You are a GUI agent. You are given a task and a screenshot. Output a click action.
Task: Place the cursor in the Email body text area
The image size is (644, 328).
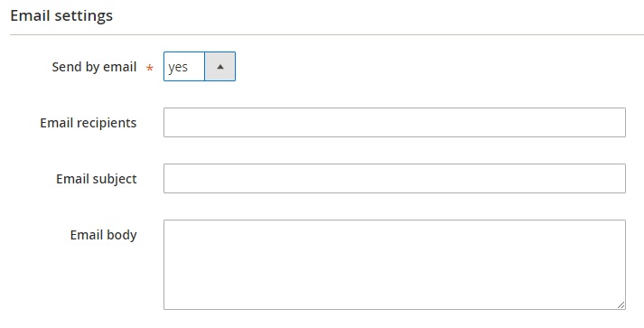click(x=395, y=265)
